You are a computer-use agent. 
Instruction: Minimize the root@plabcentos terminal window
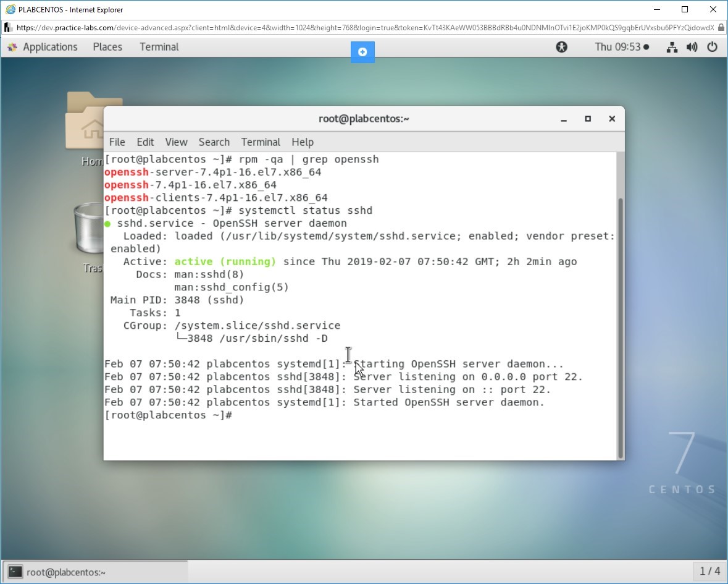pos(564,119)
